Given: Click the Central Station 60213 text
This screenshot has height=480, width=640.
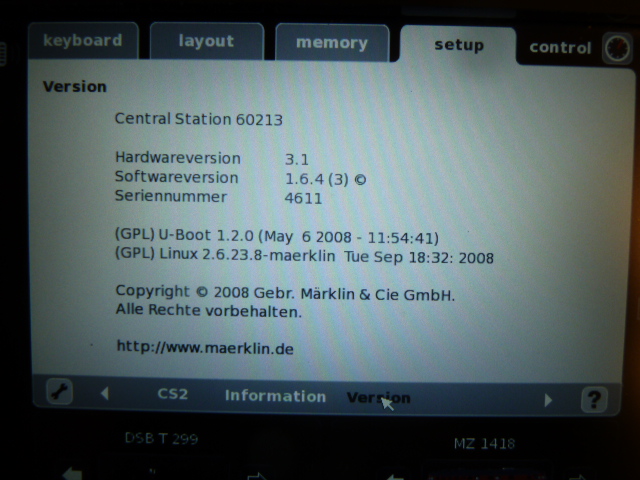Looking at the screenshot, I should 199,119.
